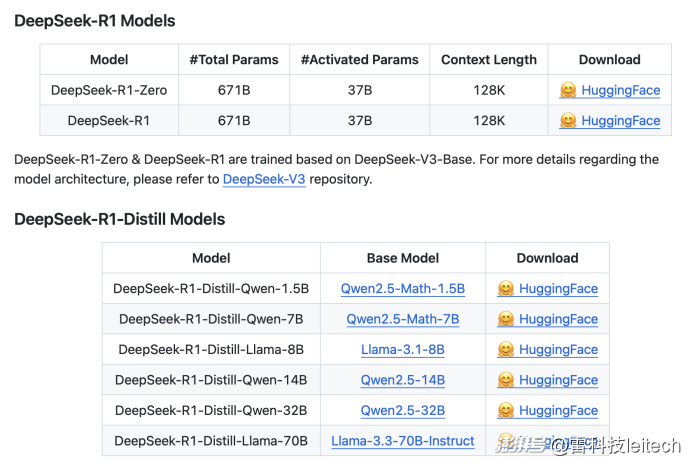This screenshot has height=466, width=690.
Task: Open the Llama-3.3-70B-Instruct link
Action: pyautogui.click(x=402, y=441)
